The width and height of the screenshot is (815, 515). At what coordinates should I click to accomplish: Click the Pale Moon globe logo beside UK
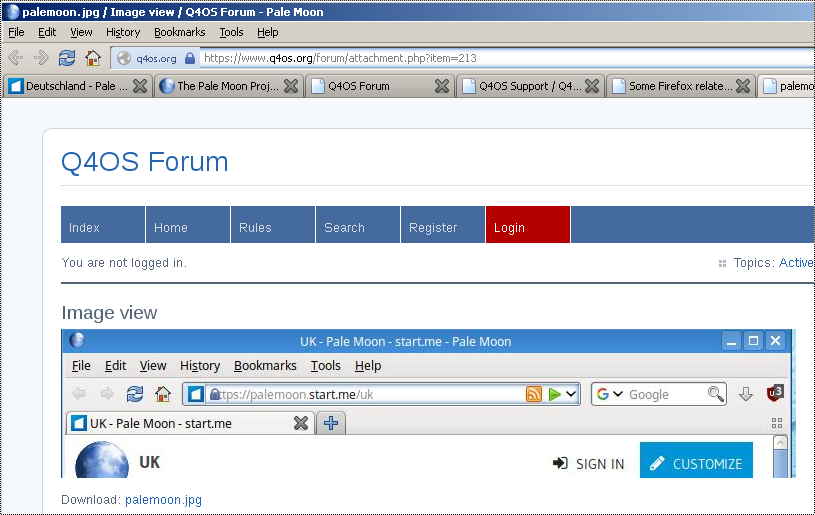point(102,460)
